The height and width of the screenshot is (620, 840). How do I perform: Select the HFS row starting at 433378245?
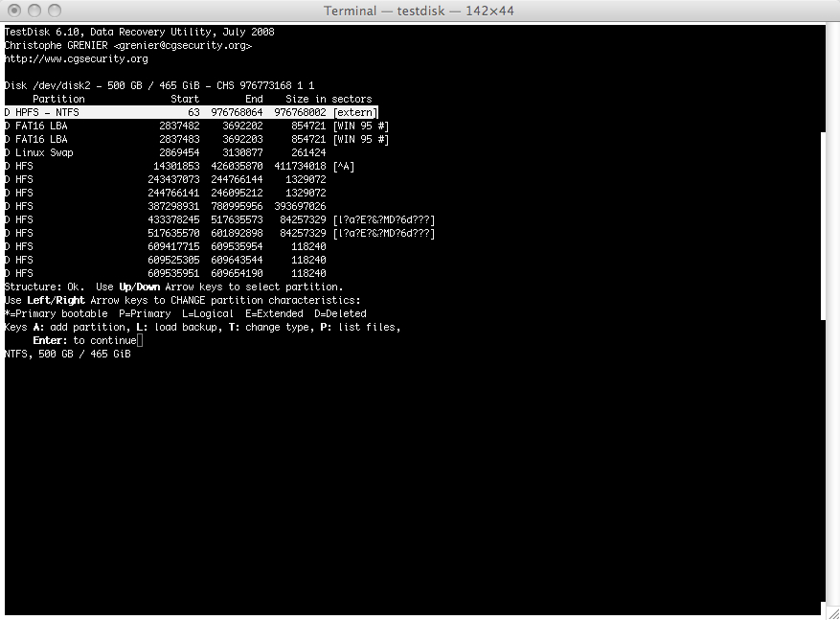pos(219,219)
